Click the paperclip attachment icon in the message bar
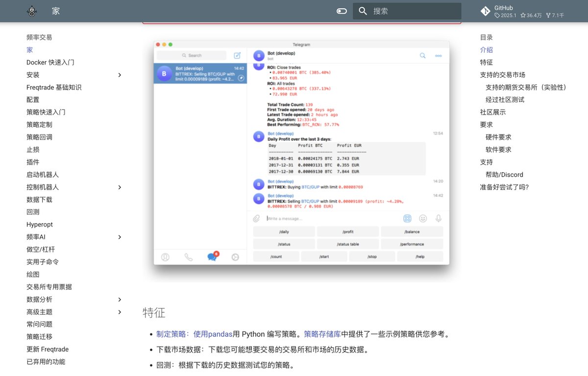The height and width of the screenshot is (376, 588). 256,218
